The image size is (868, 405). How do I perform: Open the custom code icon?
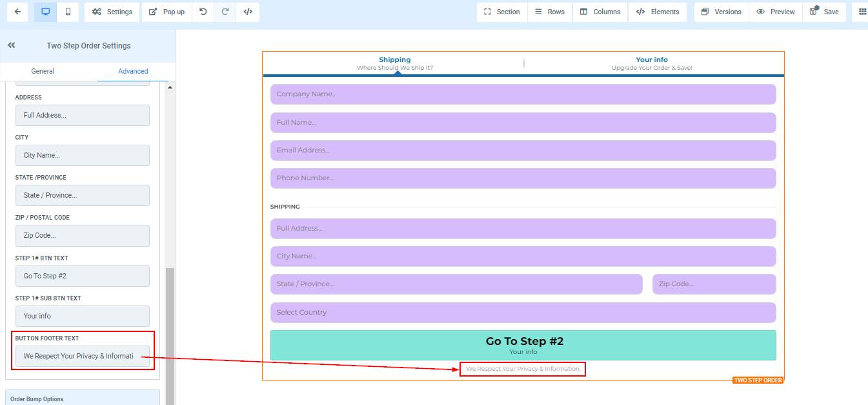tap(248, 12)
